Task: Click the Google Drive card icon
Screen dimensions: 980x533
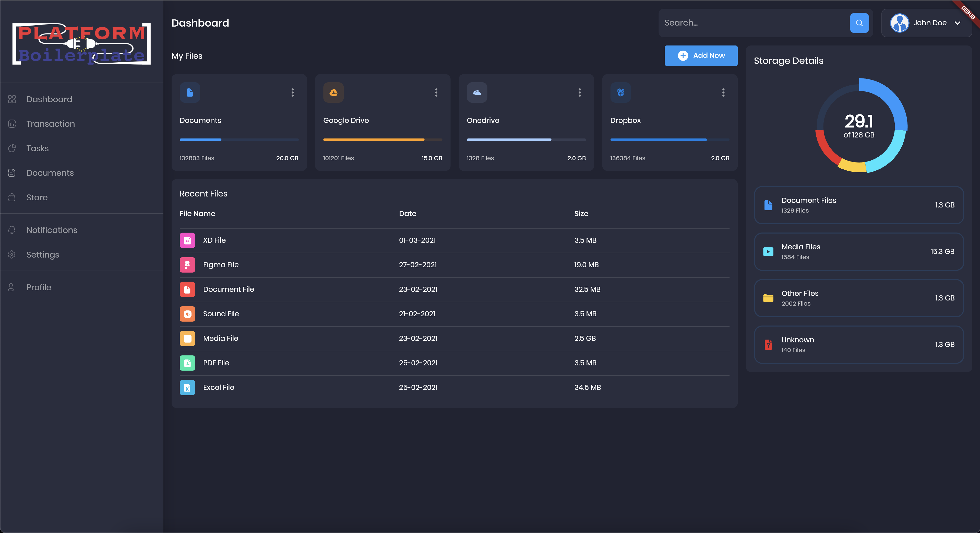Action: pos(333,92)
